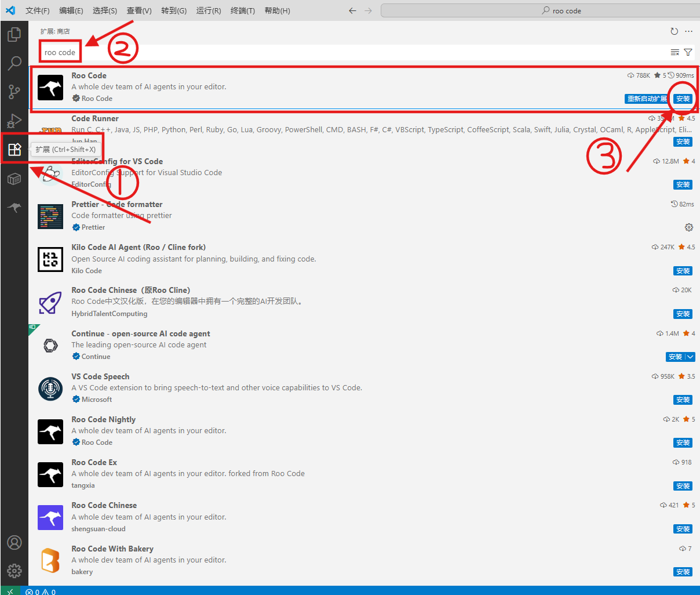The image size is (700, 595).
Task: Clear the extensions search results
Action: click(675, 52)
